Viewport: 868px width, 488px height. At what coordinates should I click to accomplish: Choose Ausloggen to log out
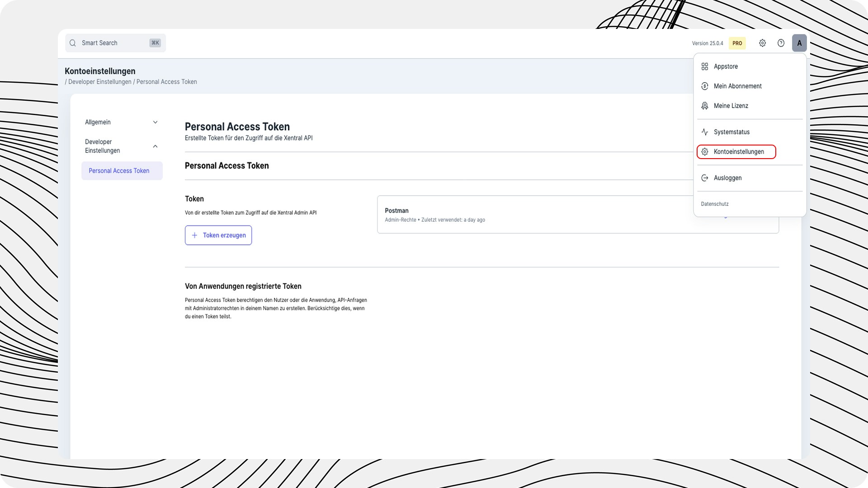(x=750, y=178)
